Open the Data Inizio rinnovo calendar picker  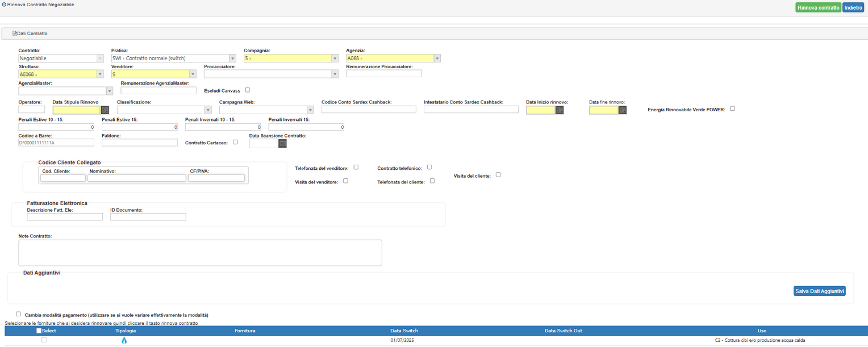[560, 110]
